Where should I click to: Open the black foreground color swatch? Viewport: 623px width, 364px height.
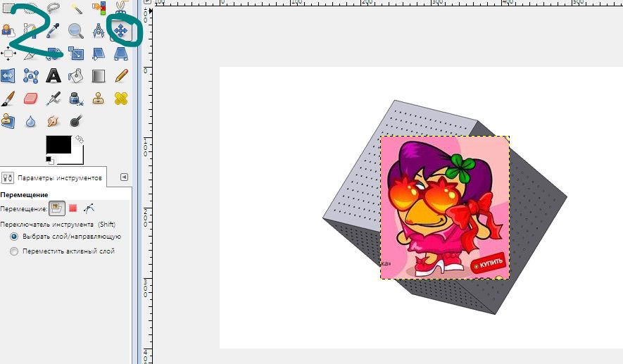(x=58, y=144)
